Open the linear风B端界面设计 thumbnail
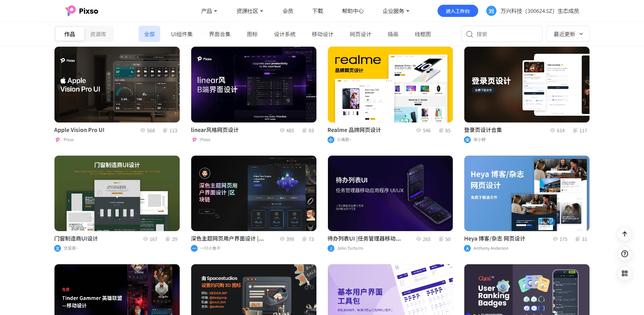 click(x=253, y=85)
